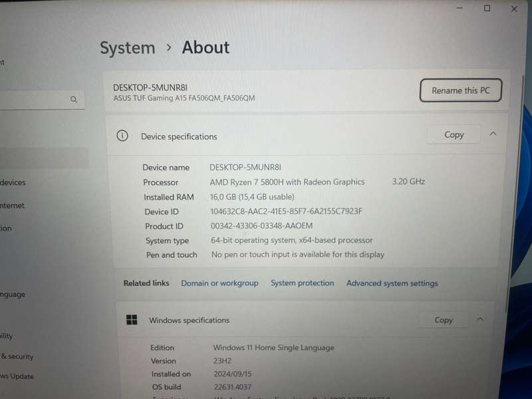Viewport: 532px width, 399px height.
Task: Select the 23H2 version value
Action: coord(222,360)
